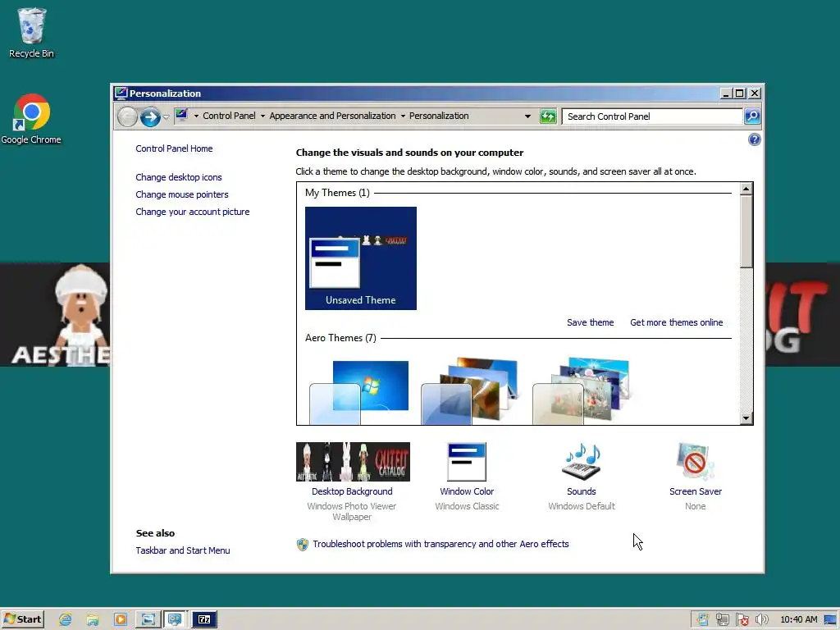Expand the dropdown arrow after Control Panel
Image resolution: width=840 pixels, height=630 pixels.
coord(262,116)
